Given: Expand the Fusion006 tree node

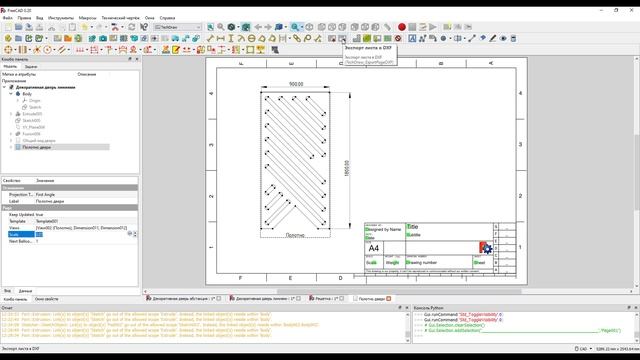Looking at the screenshot, I should pyautogui.click(x=11, y=134).
